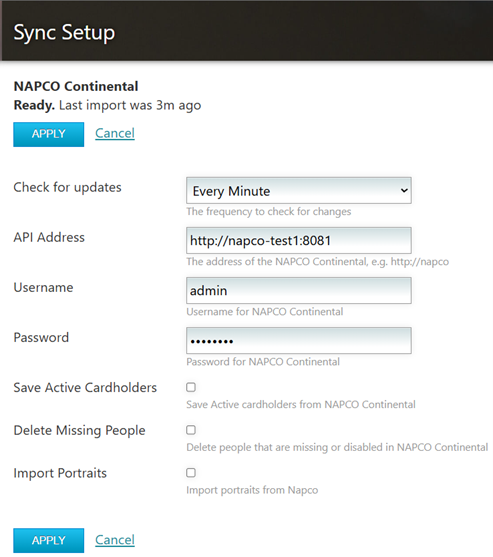Click the "Import Portraits" label
This screenshot has width=493, height=557.
60,473
